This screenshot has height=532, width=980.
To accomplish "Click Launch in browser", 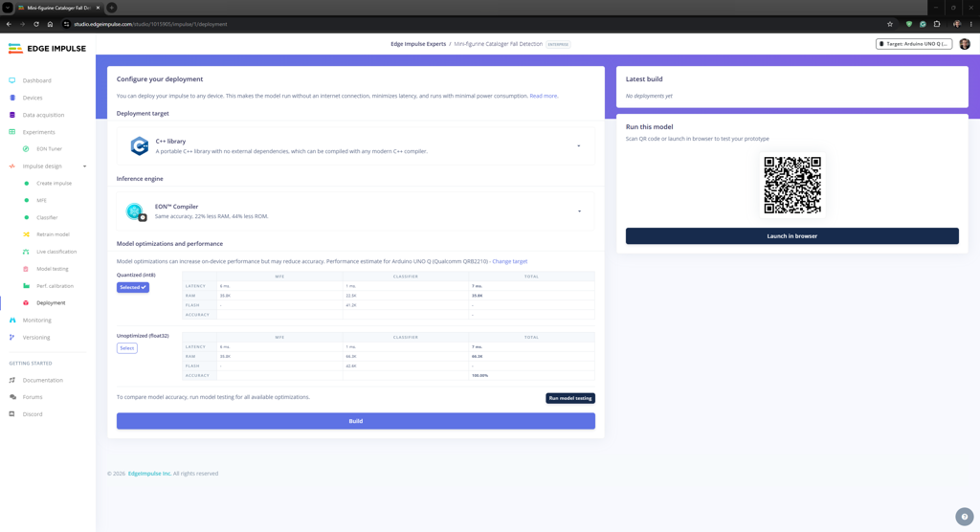I will (791, 235).
